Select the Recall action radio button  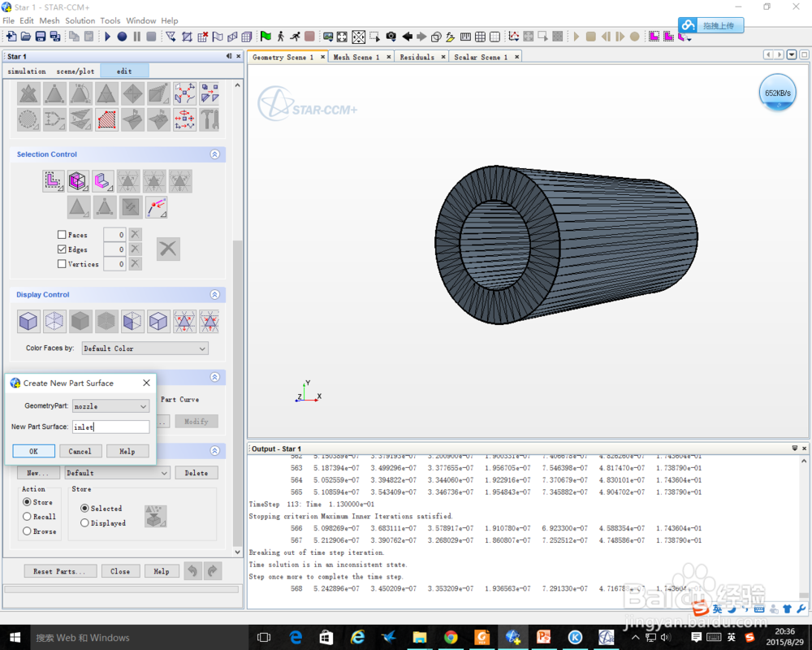pyautogui.click(x=27, y=516)
